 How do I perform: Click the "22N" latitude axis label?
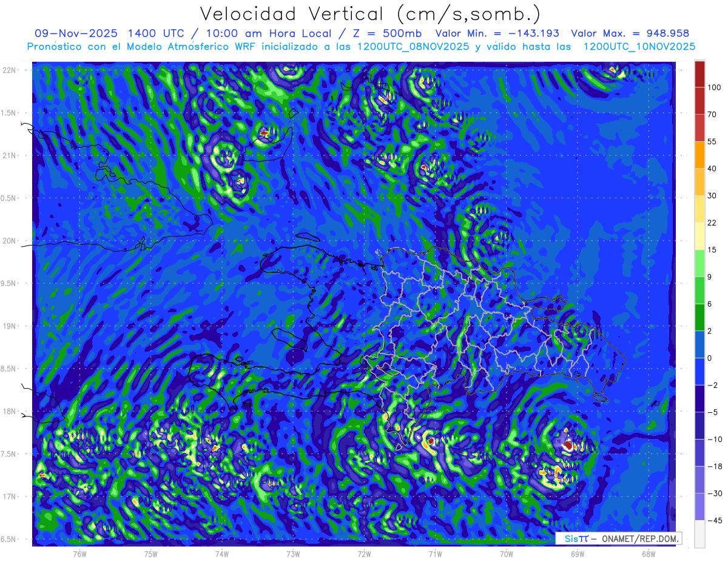(x=10, y=70)
